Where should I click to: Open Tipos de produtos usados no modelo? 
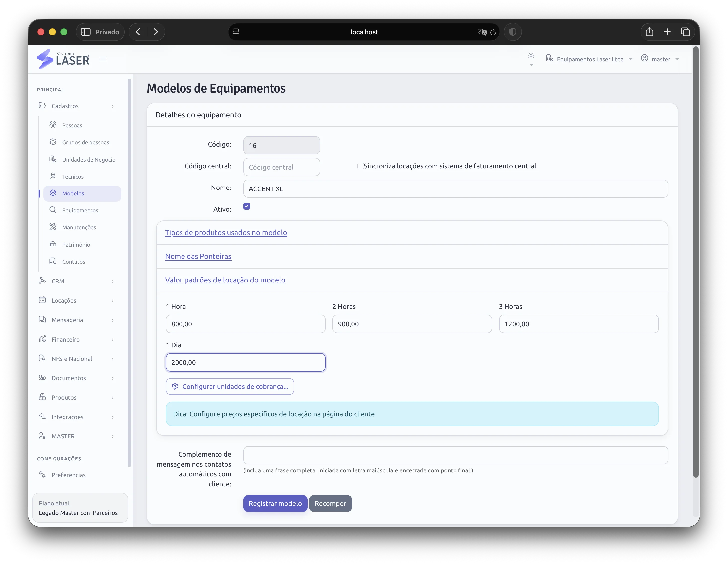[x=226, y=232]
